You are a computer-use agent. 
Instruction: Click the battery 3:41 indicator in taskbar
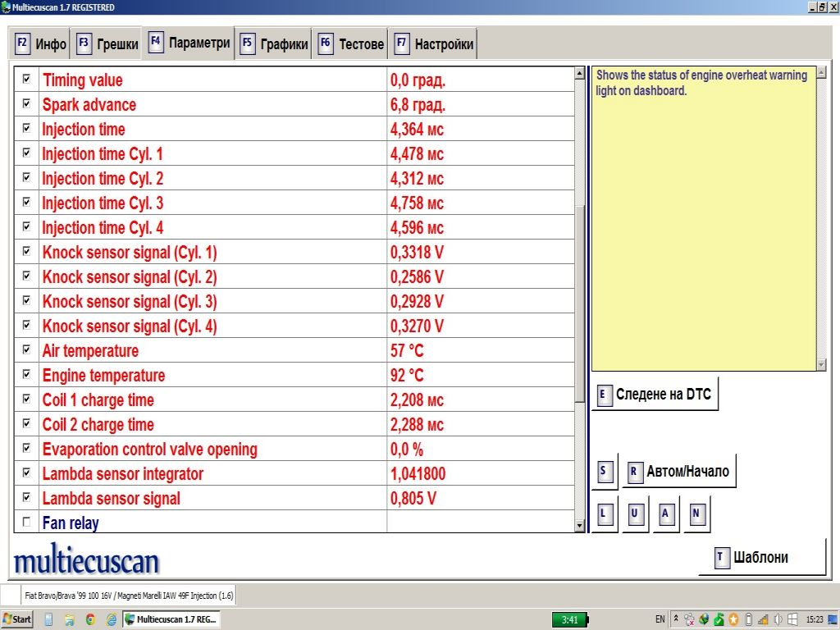tap(570, 619)
